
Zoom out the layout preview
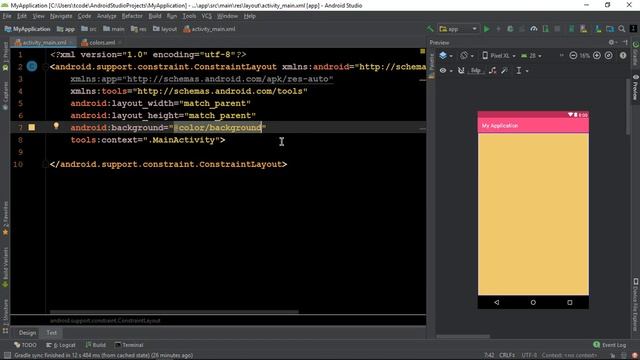573,56
